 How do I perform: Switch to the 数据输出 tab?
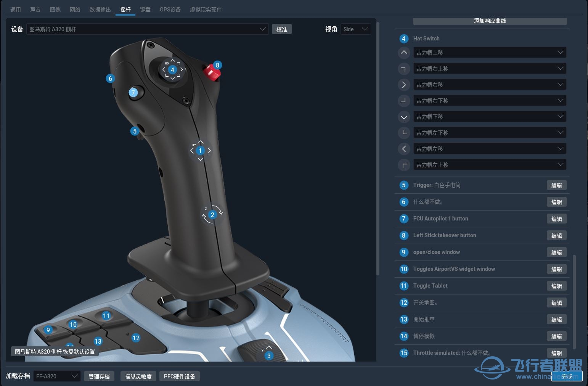[x=100, y=10]
